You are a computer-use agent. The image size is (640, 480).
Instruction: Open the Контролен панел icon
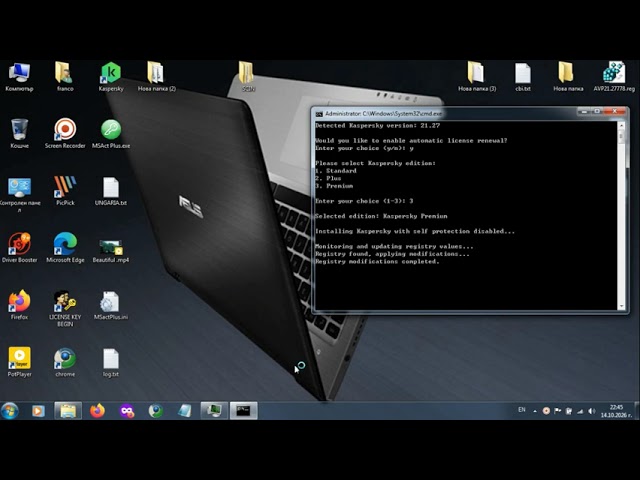[19, 194]
